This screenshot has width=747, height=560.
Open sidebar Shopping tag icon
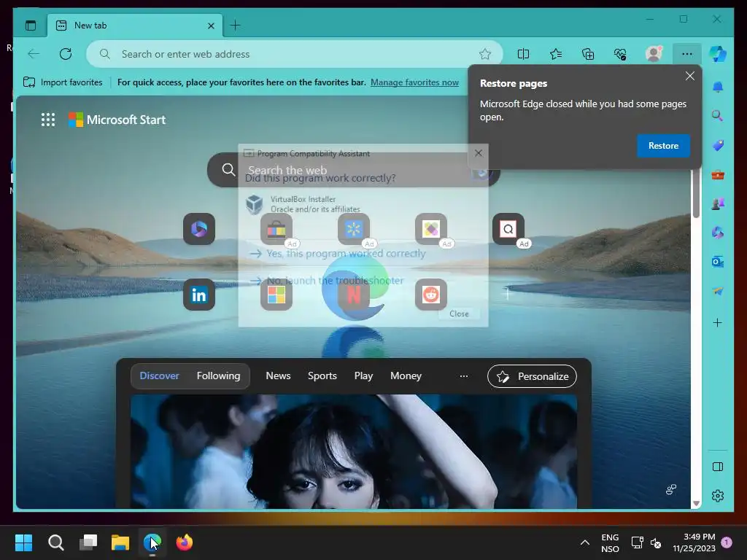coord(718,145)
